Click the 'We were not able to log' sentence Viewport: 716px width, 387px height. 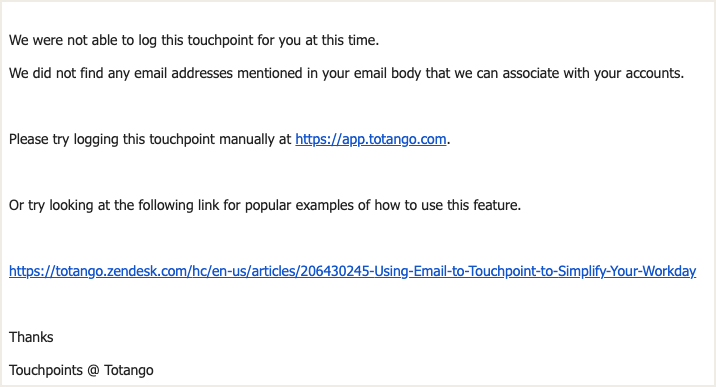point(194,40)
